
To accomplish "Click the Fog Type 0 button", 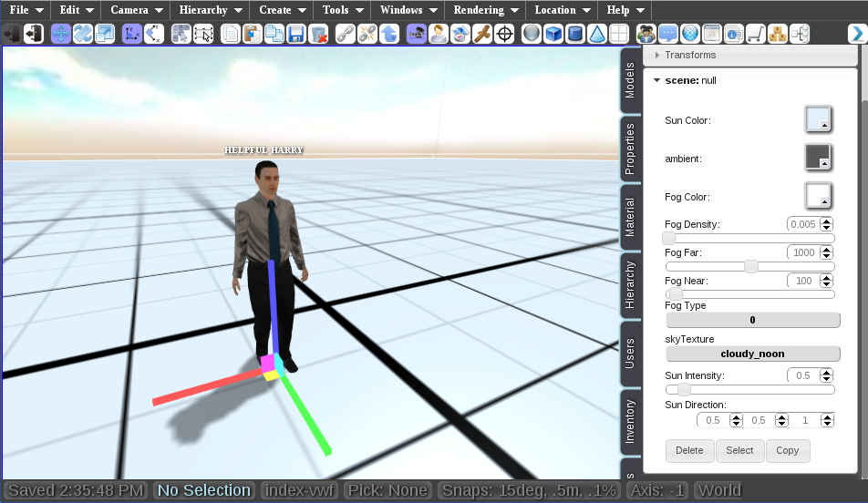I will (753, 320).
